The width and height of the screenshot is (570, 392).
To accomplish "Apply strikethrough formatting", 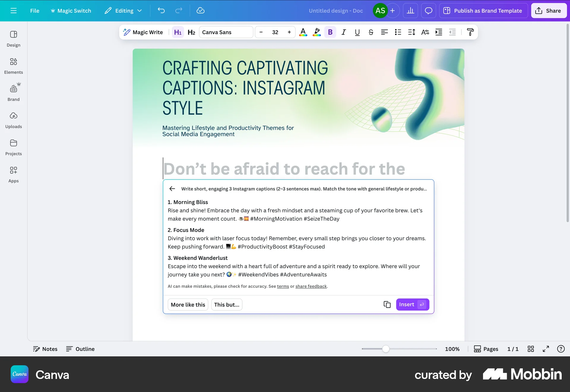I will (371, 32).
